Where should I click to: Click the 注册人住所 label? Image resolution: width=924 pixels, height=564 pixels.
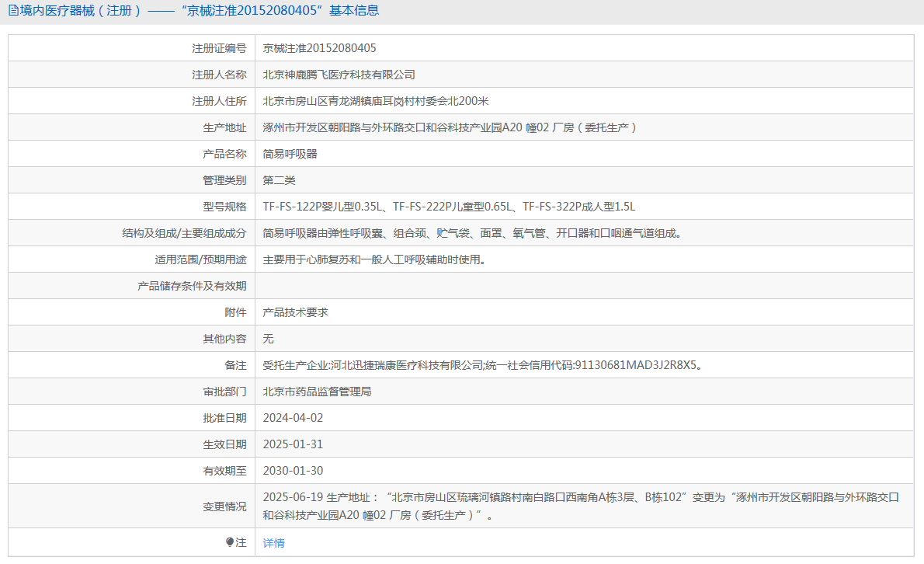coord(219,101)
